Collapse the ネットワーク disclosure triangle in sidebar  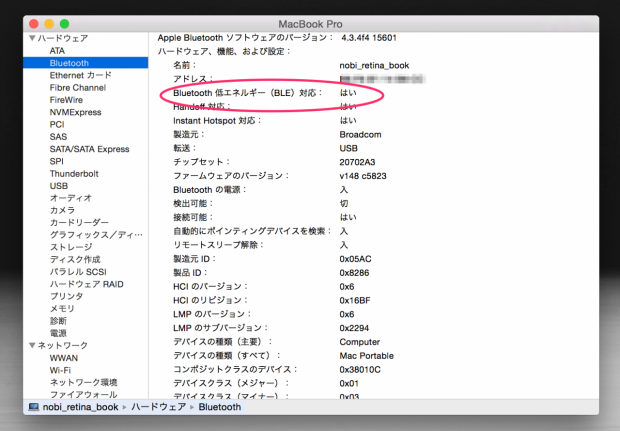[x=31, y=345]
